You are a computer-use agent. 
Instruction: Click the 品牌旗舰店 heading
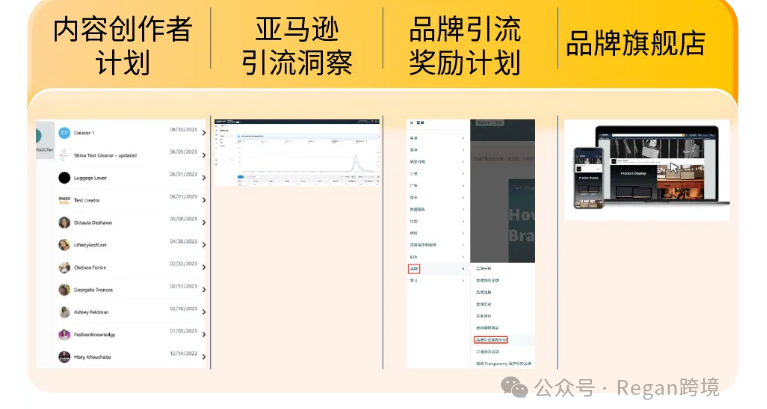click(x=636, y=43)
